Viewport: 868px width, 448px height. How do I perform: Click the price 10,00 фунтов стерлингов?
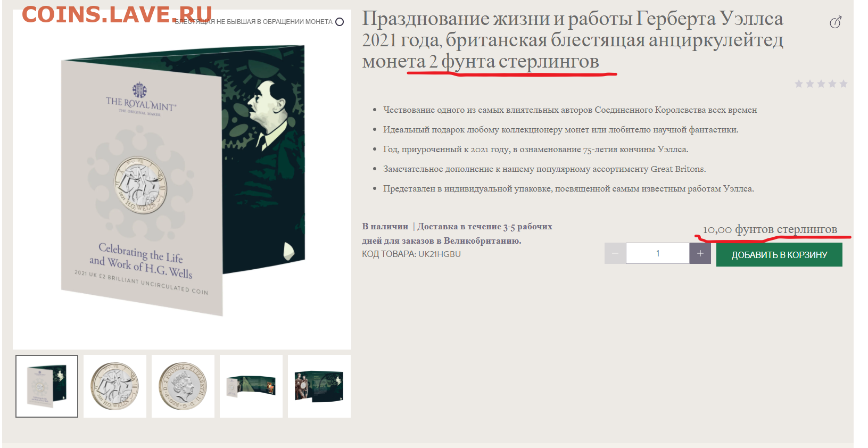pyautogui.click(x=770, y=229)
